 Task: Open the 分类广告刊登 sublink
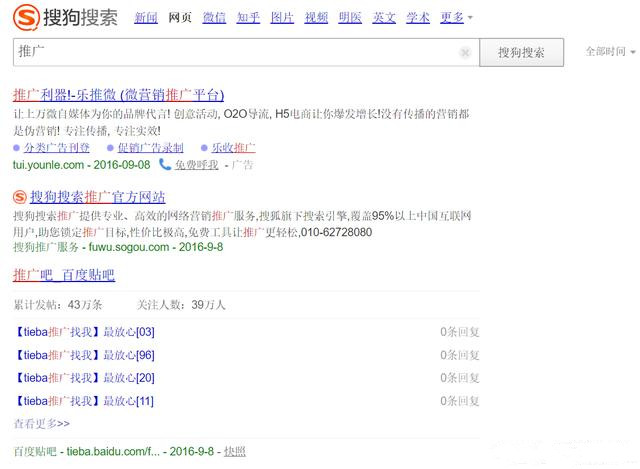tap(56, 147)
